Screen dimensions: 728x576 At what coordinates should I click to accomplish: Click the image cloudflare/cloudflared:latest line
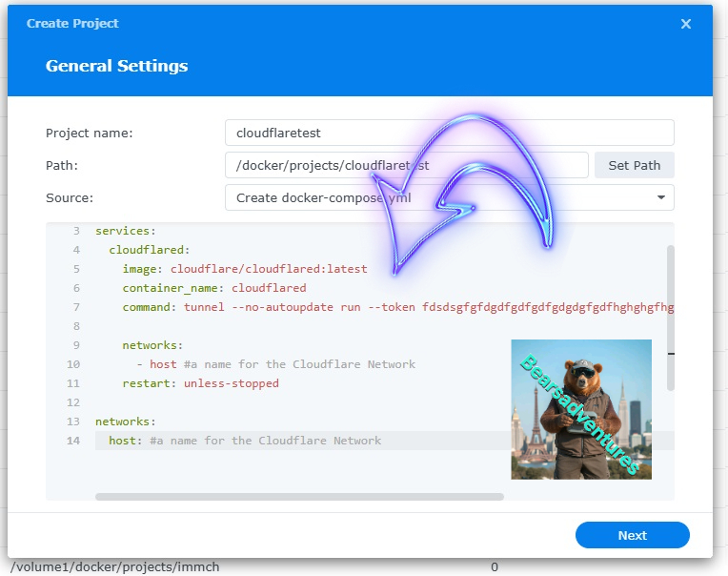(244, 269)
